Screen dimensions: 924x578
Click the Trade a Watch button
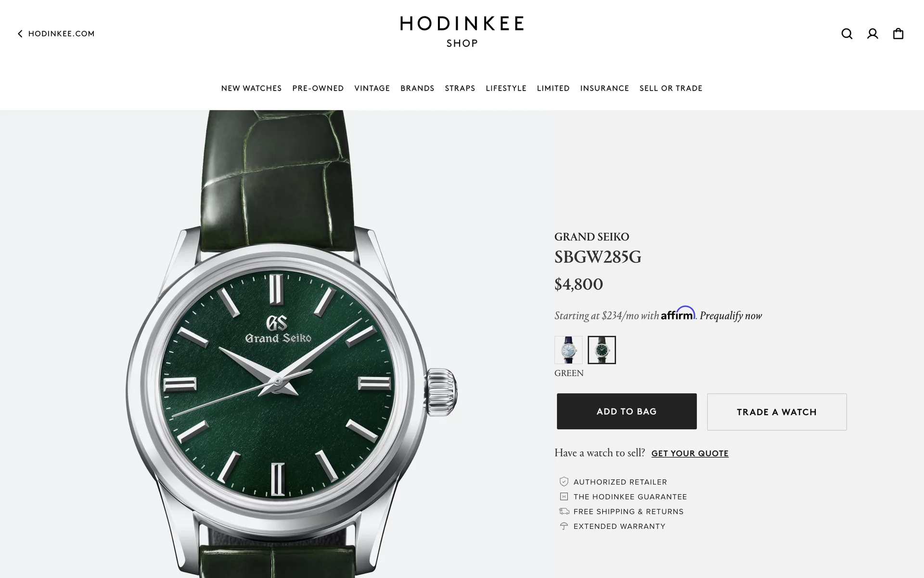pos(777,412)
